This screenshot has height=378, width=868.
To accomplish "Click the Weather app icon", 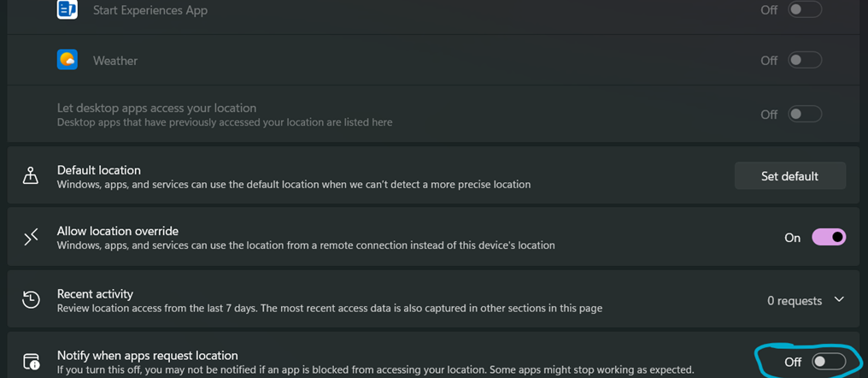I will 67,60.
